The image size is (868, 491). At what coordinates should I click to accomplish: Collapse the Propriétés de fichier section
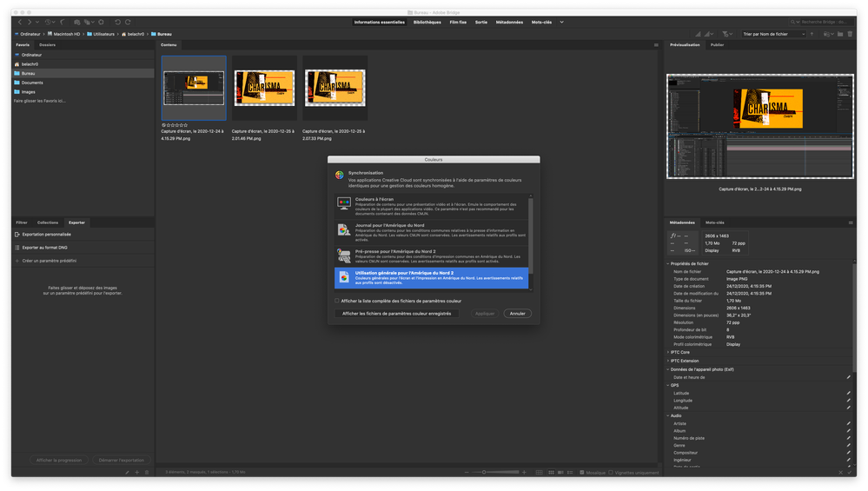pyautogui.click(x=690, y=263)
